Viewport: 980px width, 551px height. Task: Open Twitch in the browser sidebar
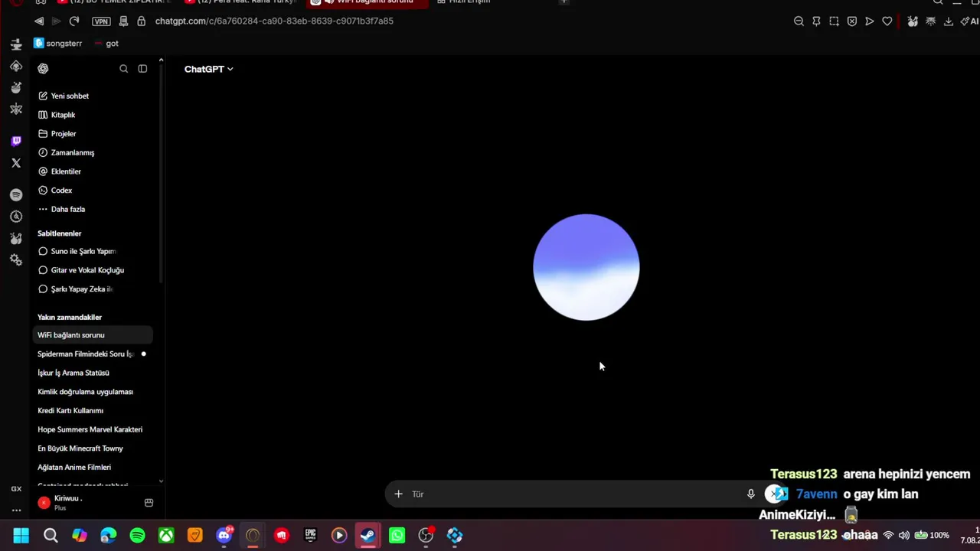(16, 141)
